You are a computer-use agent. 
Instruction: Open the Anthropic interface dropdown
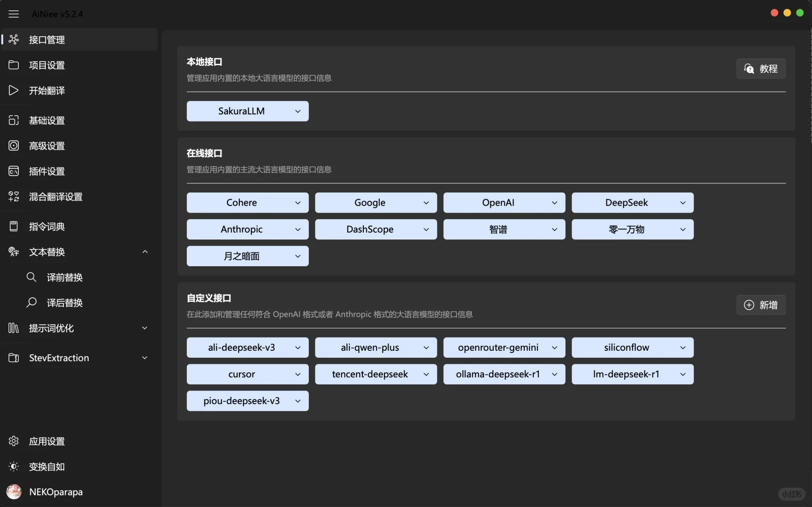click(247, 230)
